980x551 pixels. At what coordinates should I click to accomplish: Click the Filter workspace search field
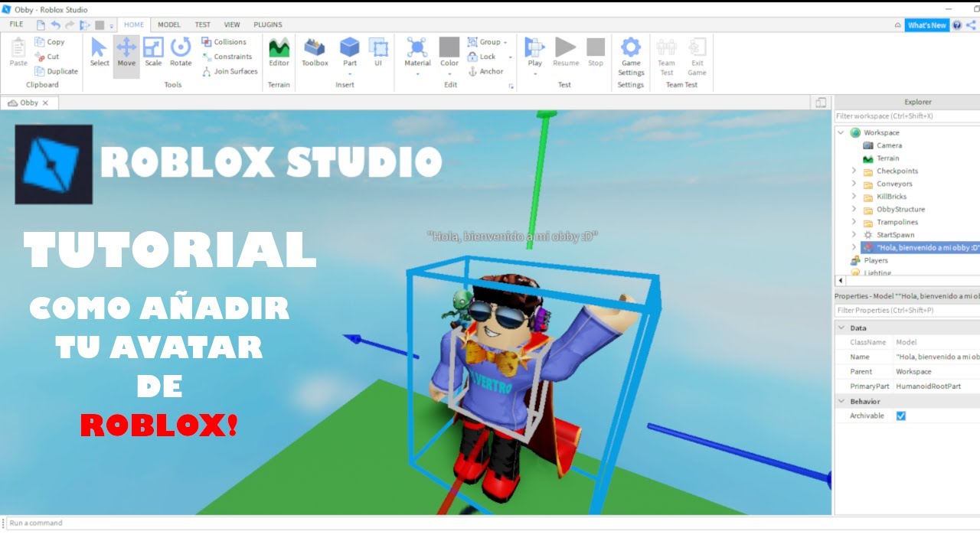pos(907,116)
